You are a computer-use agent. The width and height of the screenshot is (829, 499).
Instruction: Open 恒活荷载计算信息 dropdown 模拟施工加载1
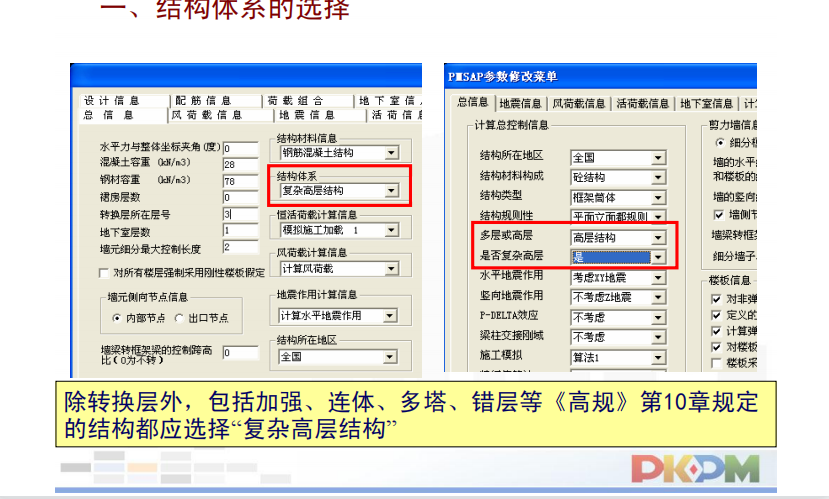pyautogui.click(x=339, y=230)
